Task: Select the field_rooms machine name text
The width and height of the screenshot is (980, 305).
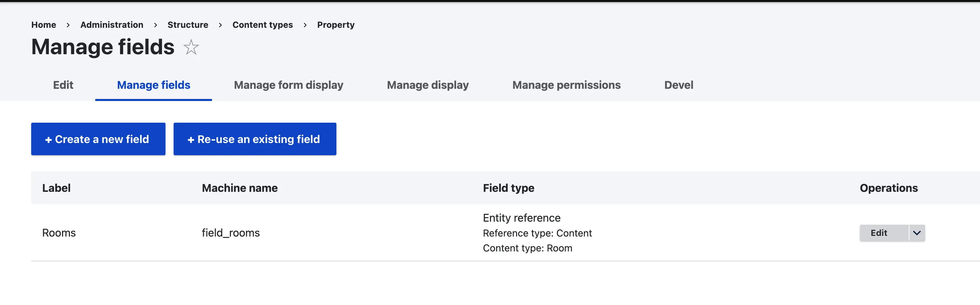Action: point(231,233)
